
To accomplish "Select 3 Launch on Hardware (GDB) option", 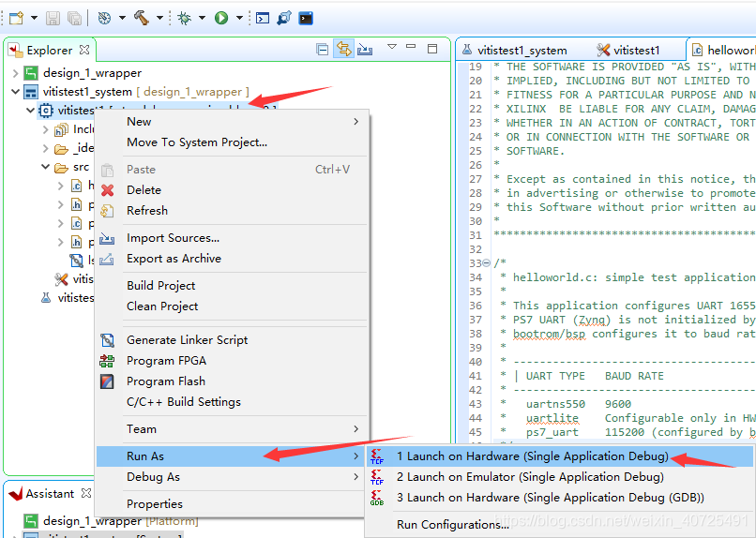I will [x=559, y=498].
